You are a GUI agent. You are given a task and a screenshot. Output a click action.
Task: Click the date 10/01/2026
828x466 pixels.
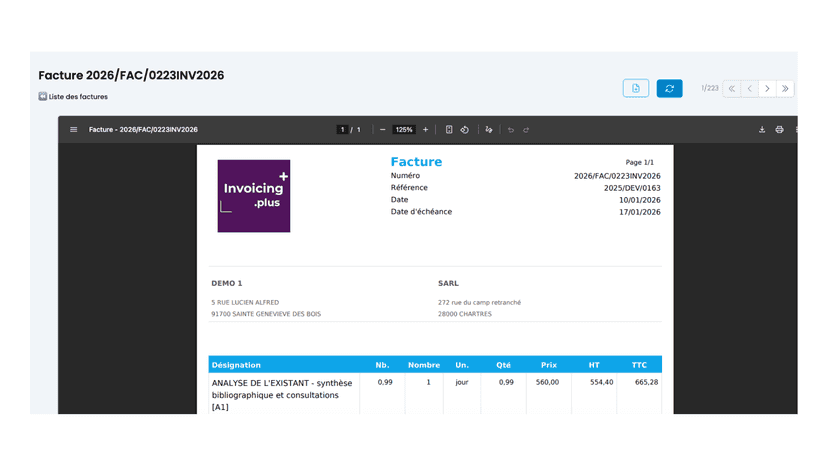tap(639, 200)
